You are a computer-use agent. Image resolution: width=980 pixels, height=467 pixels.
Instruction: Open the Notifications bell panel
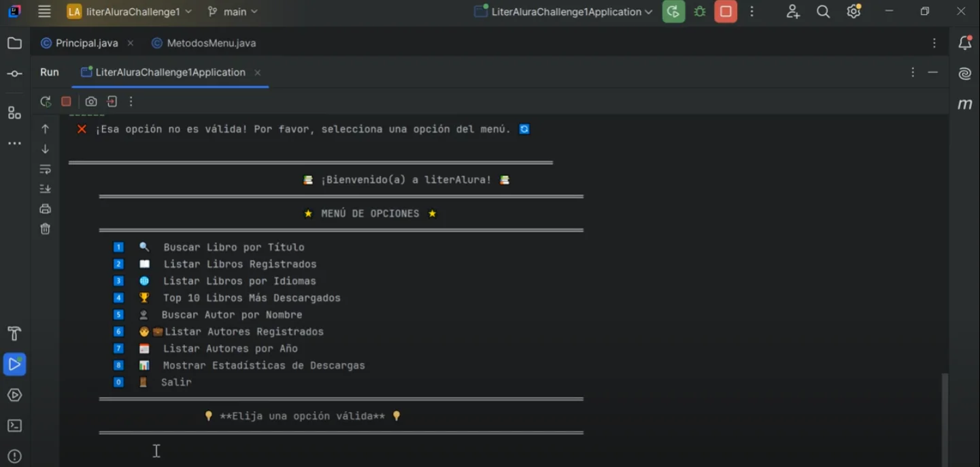coord(964,44)
